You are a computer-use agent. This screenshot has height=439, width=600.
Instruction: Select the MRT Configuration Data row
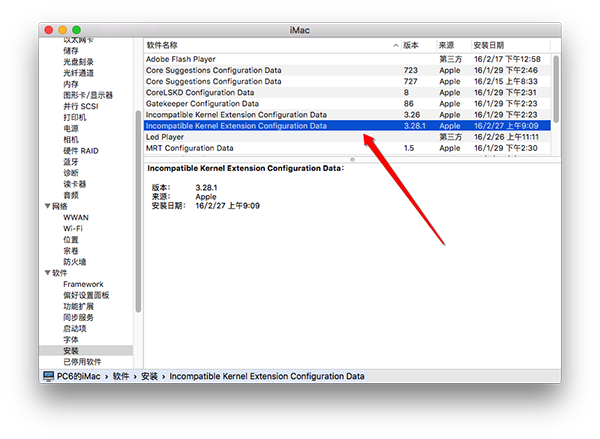tap(347, 148)
